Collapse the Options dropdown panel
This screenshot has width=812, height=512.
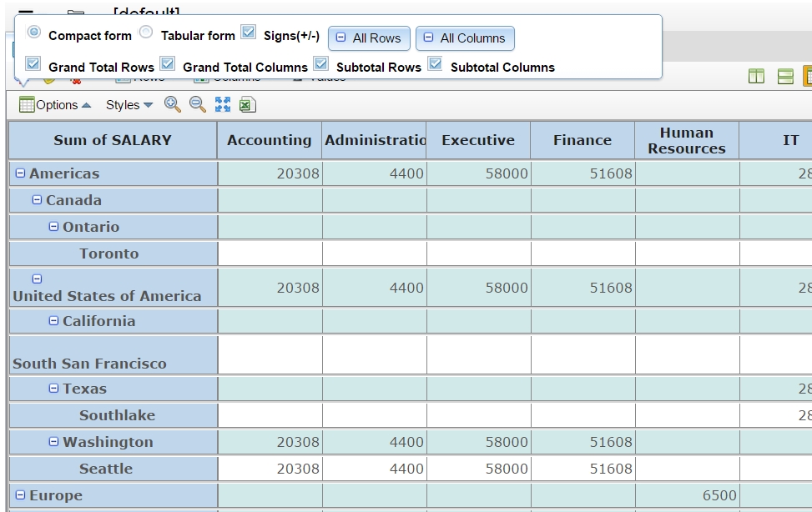[56, 105]
